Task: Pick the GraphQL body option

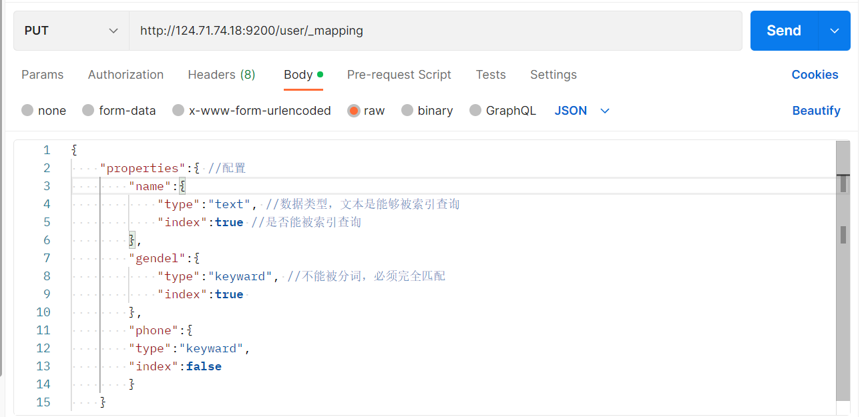Action: pos(503,110)
